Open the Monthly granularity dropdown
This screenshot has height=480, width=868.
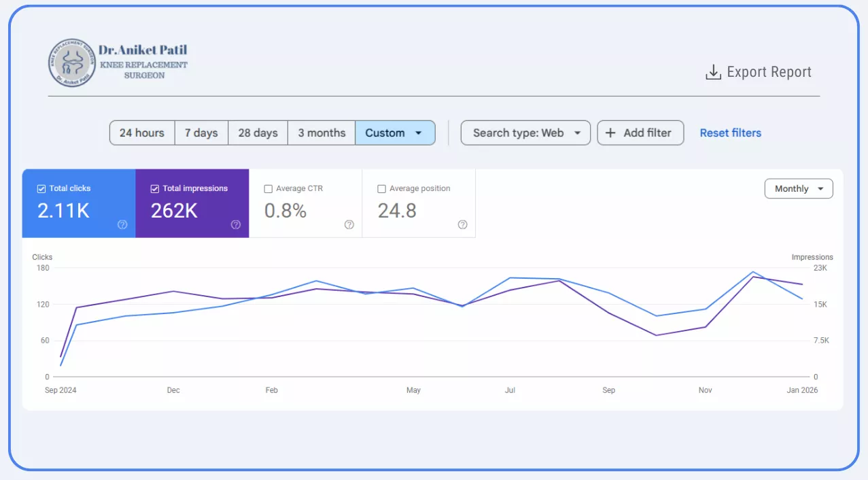point(799,188)
